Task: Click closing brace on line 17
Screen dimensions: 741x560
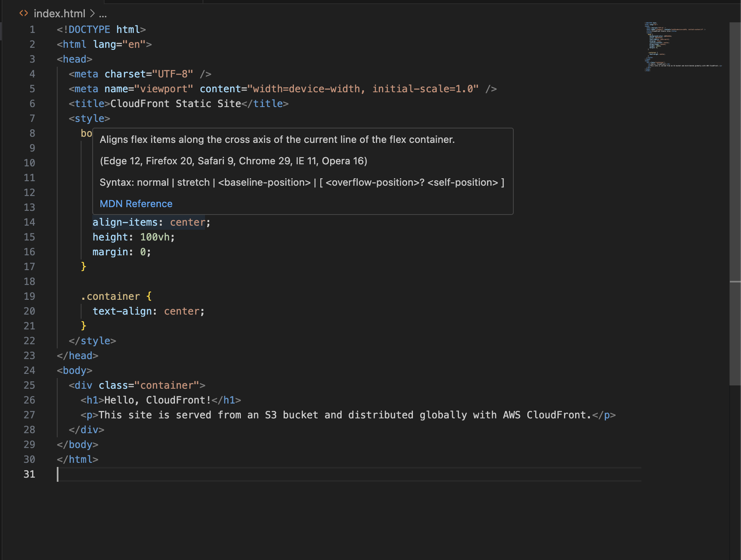Action: [84, 267]
